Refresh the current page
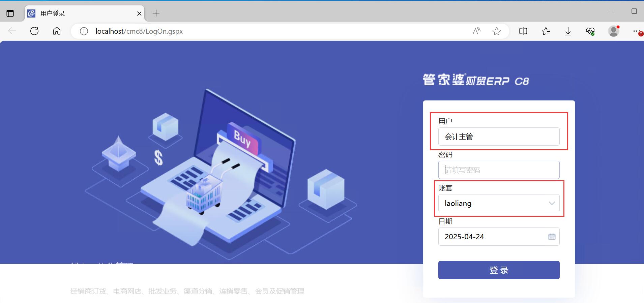644x303 pixels. 34,31
